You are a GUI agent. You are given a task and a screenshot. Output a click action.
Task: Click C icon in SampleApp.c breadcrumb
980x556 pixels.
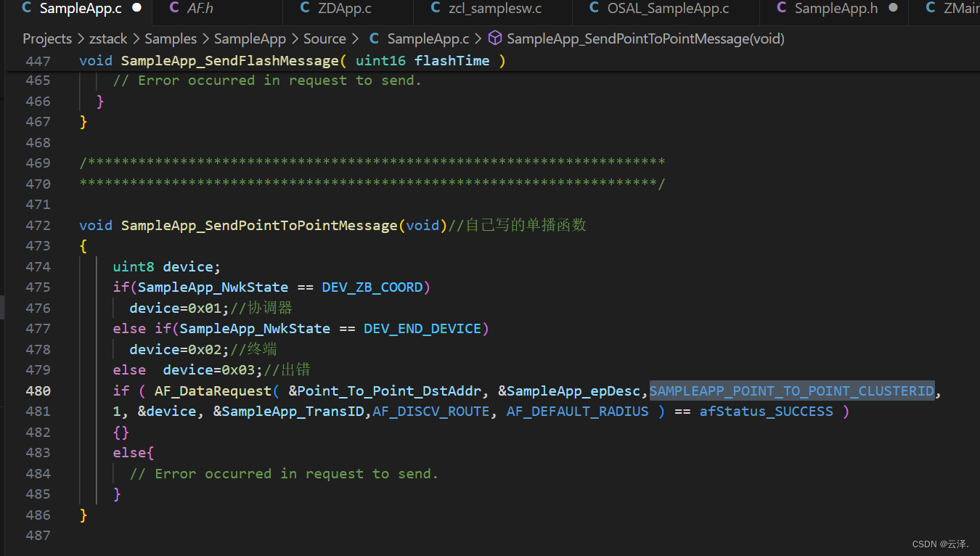pyautogui.click(x=375, y=38)
